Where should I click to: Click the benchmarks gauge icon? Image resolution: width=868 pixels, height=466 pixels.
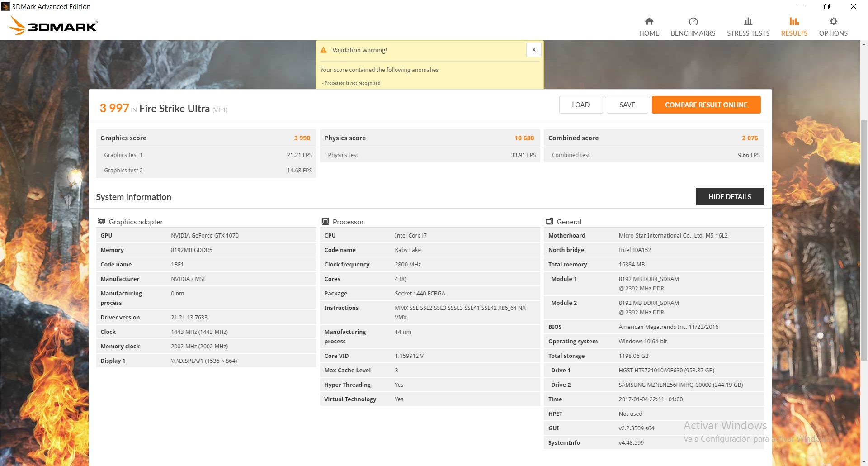tap(693, 21)
